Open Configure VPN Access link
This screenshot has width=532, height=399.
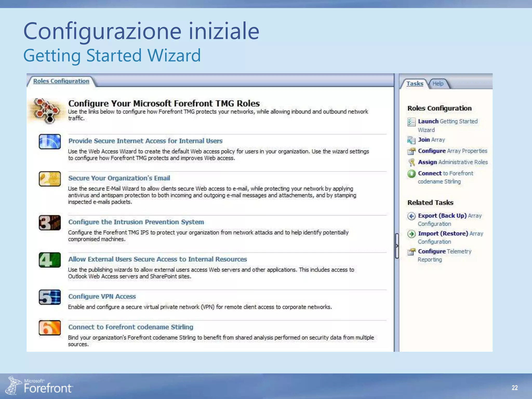[102, 296]
